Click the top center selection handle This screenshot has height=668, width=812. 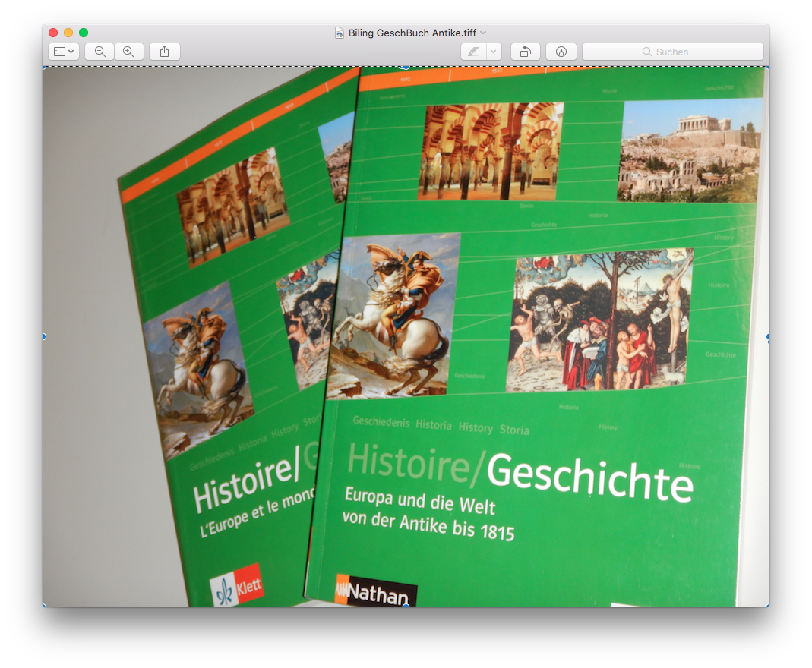tap(406, 67)
